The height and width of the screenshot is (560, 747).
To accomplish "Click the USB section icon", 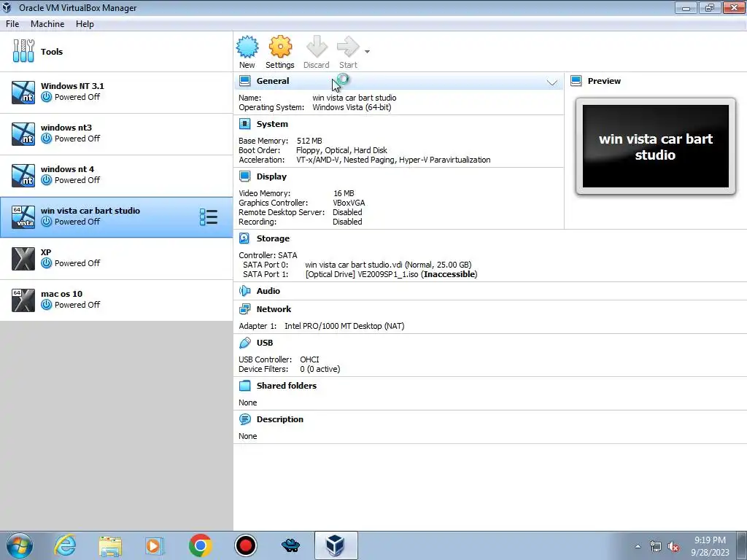I will pyautogui.click(x=245, y=343).
